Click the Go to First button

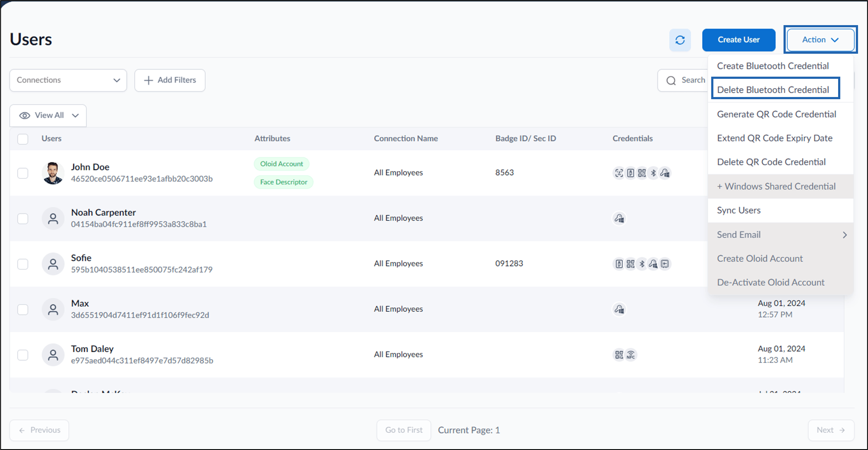click(x=404, y=430)
